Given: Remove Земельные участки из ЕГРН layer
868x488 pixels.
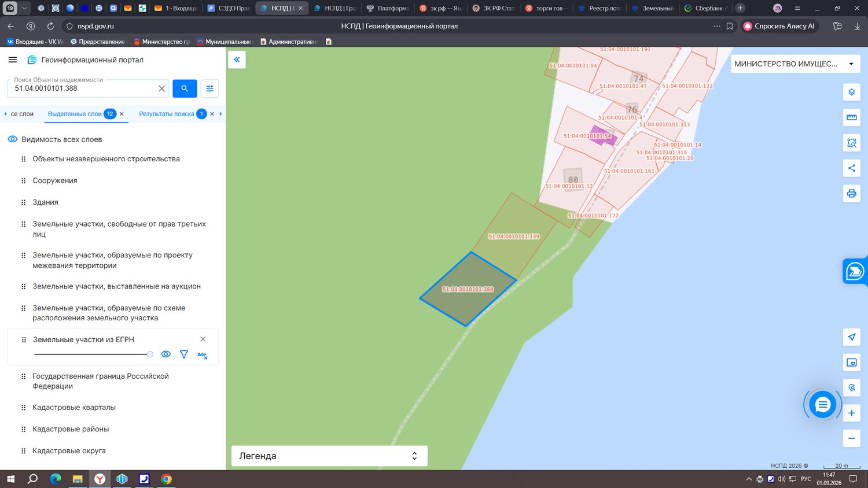Looking at the screenshot, I should [x=203, y=339].
